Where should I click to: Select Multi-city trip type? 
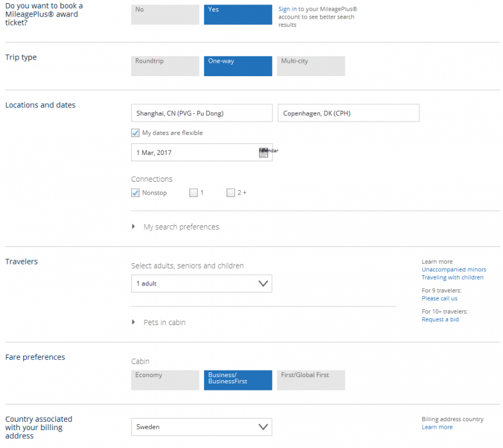coord(310,66)
